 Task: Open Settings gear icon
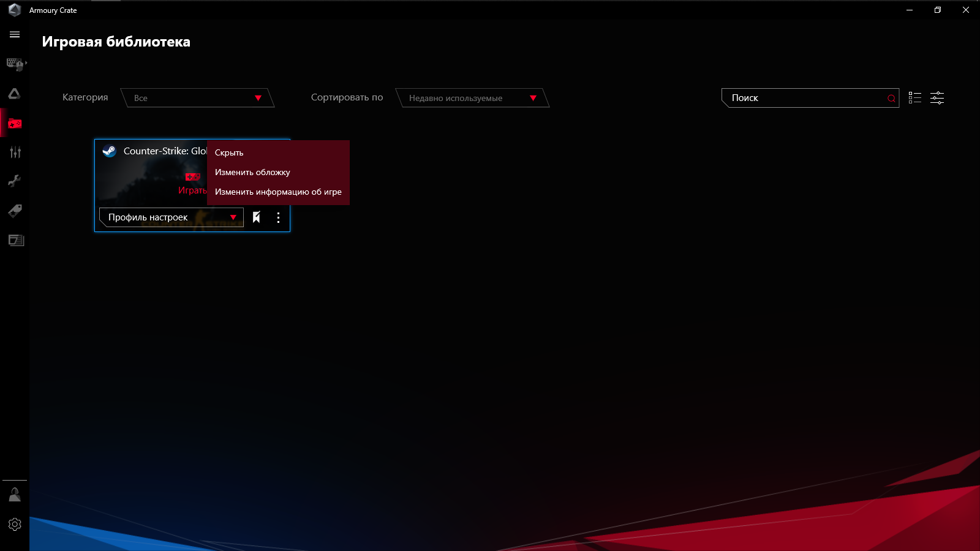pos(15,525)
